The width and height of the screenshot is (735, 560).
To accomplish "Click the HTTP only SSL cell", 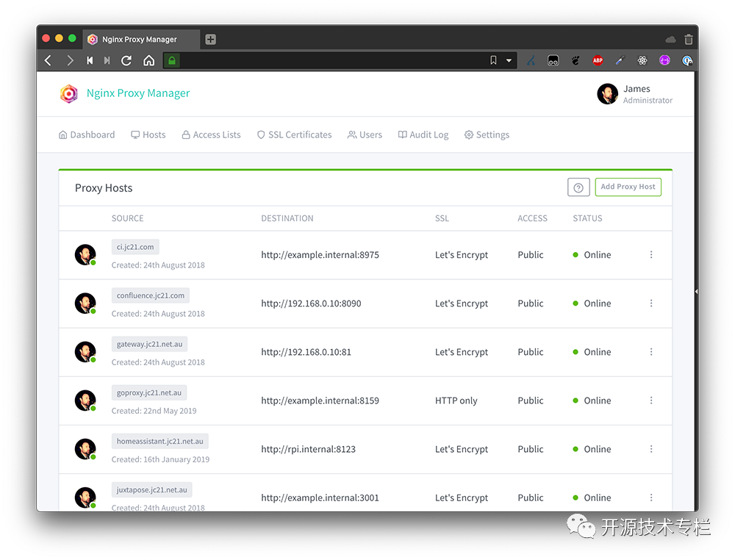I will 456,401.
